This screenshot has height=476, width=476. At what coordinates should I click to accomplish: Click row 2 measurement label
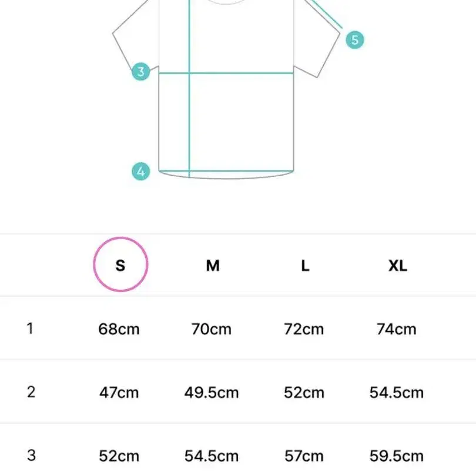31,392
